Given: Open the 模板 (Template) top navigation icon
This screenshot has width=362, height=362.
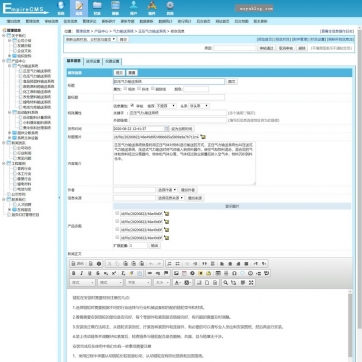Looking at the screenshot, I should click(x=115, y=8).
